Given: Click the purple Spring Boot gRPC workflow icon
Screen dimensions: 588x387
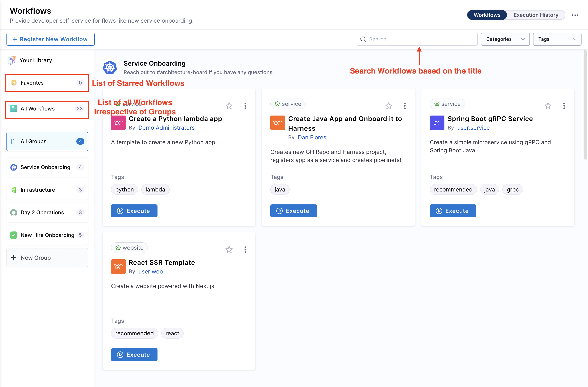Looking at the screenshot, I should tap(437, 123).
